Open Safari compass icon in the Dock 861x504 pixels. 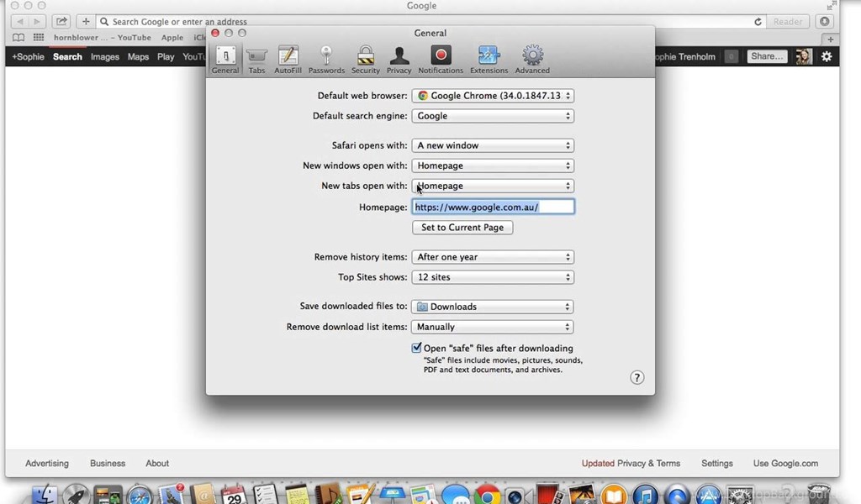pyautogui.click(x=140, y=496)
